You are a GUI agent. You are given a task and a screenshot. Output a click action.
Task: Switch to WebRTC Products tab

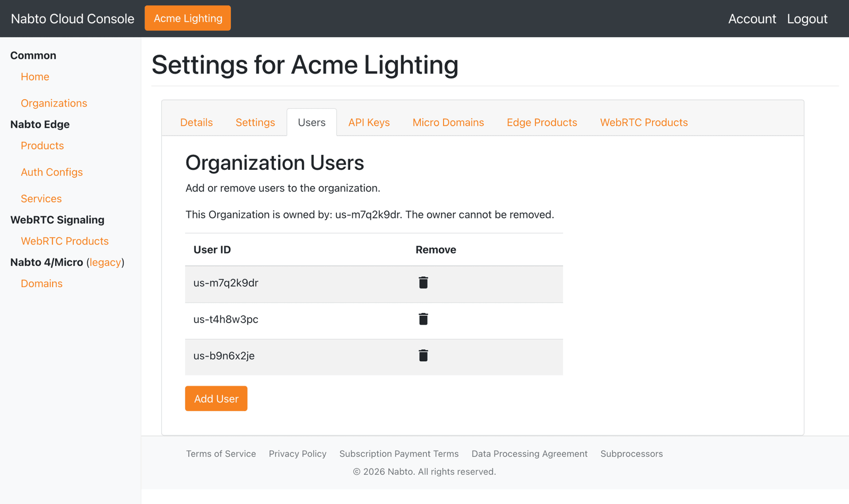(644, 123)
